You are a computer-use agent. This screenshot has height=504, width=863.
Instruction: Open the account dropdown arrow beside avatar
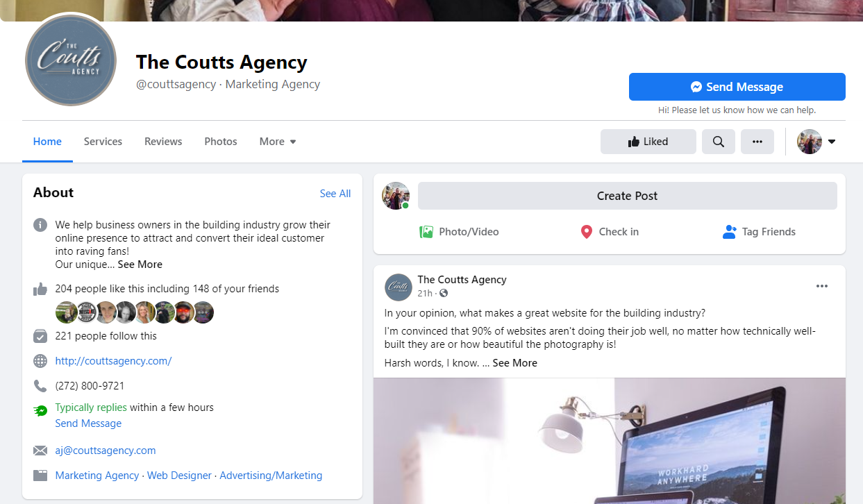pos(832,142)
